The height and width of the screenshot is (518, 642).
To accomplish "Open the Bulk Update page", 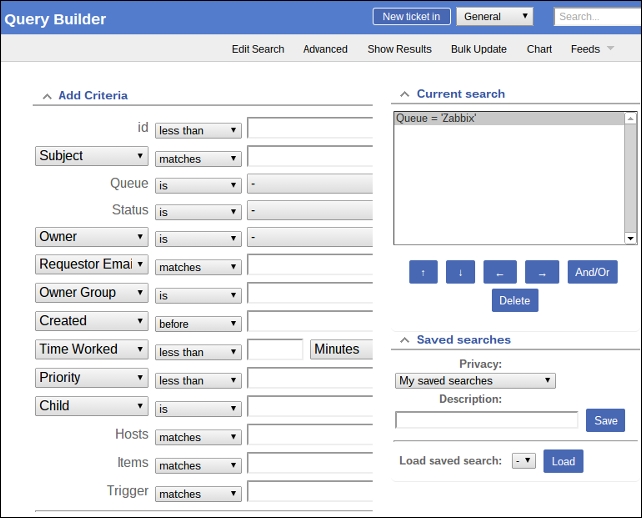I will (x=478, y=49).
